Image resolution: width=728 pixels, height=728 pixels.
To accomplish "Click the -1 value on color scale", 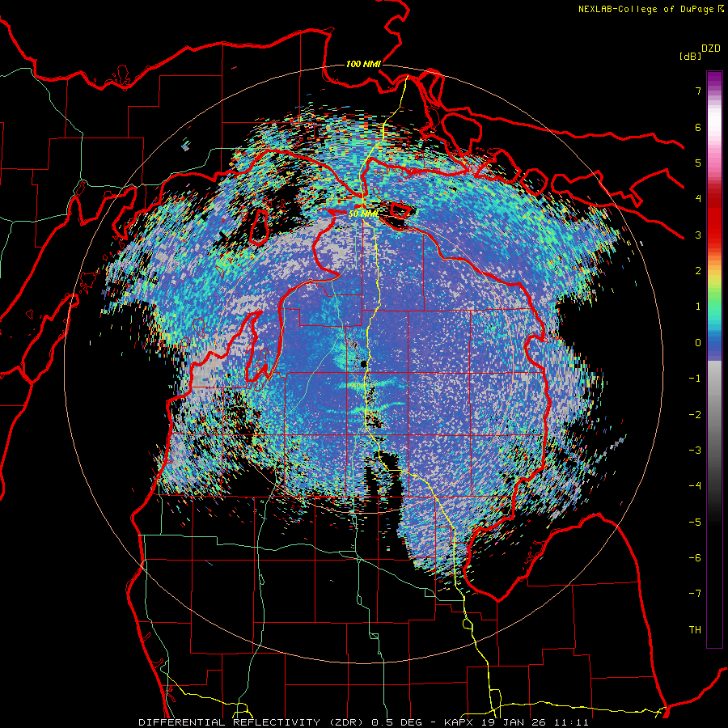I will (695, 379).
